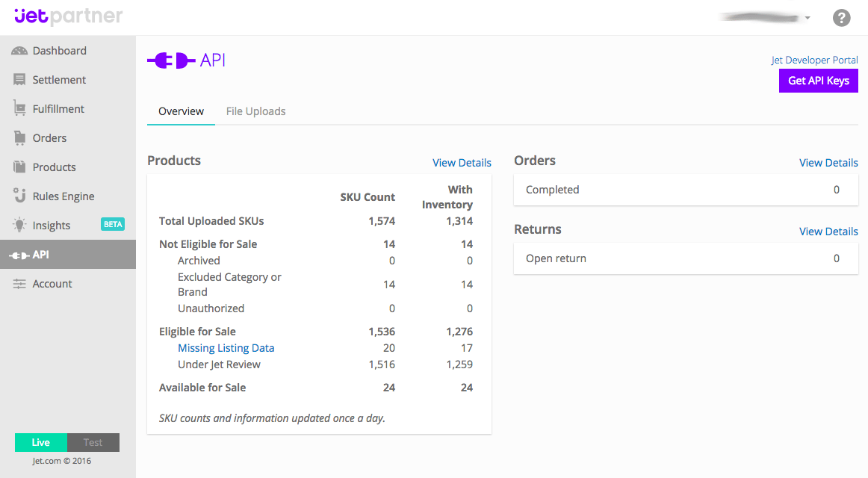The image size is (868, 478).
Task: Click the Insights lightbulb icon
Action: [x=19, y=225]
